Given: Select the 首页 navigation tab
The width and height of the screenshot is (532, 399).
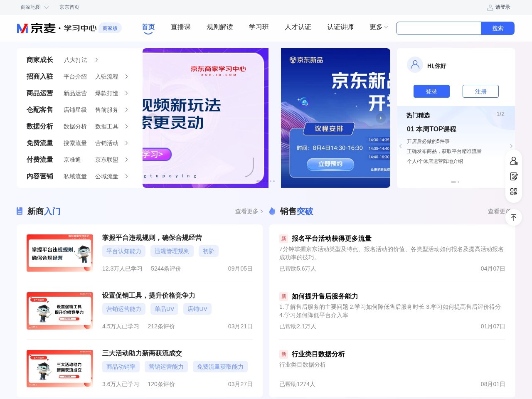Looking at the screenshot, I should coord(148,27).
